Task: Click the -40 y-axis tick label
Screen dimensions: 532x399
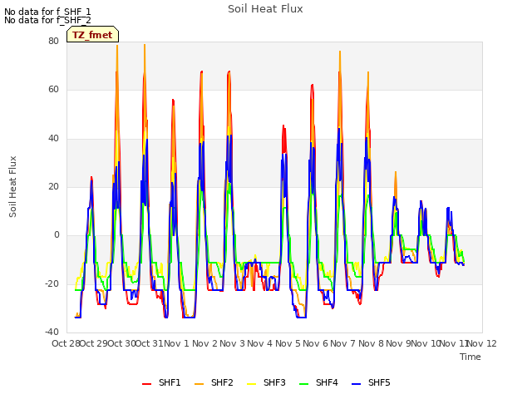Action: tap(52, 332)
